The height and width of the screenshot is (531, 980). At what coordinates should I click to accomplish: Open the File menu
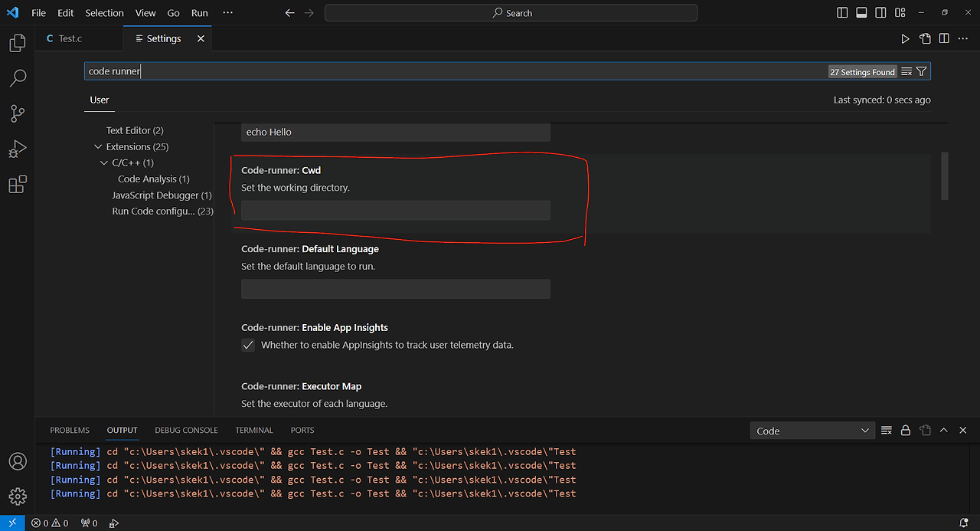pos(39,13)
